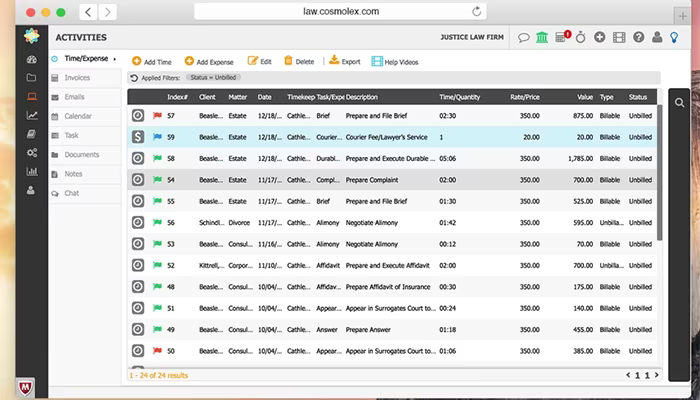Go to next results page arrow
Image resolution: width=700 pixels, height=400 pixels.
(656, 375)
